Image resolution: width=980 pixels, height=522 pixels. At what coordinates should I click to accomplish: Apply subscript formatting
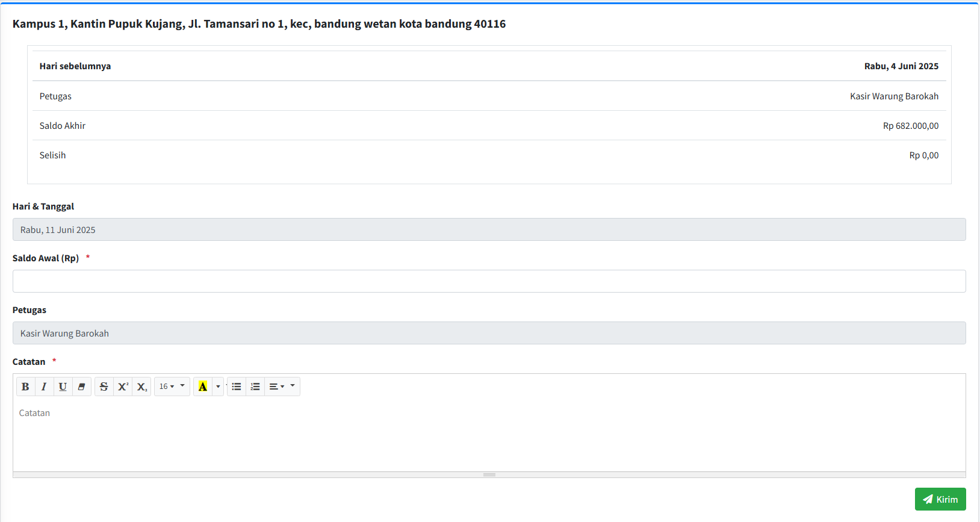coord(141,387)
